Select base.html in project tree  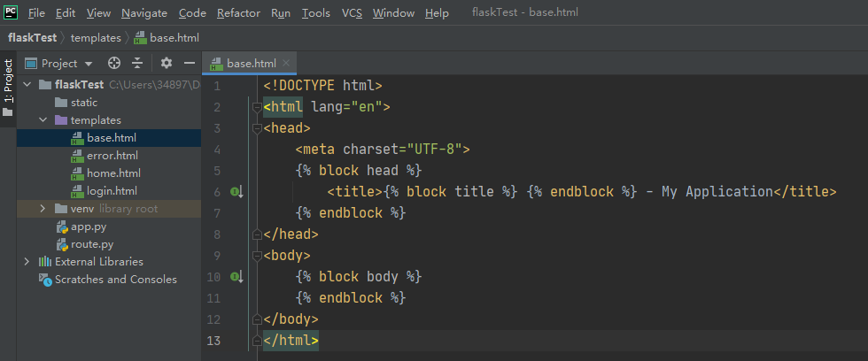(109, 138)
